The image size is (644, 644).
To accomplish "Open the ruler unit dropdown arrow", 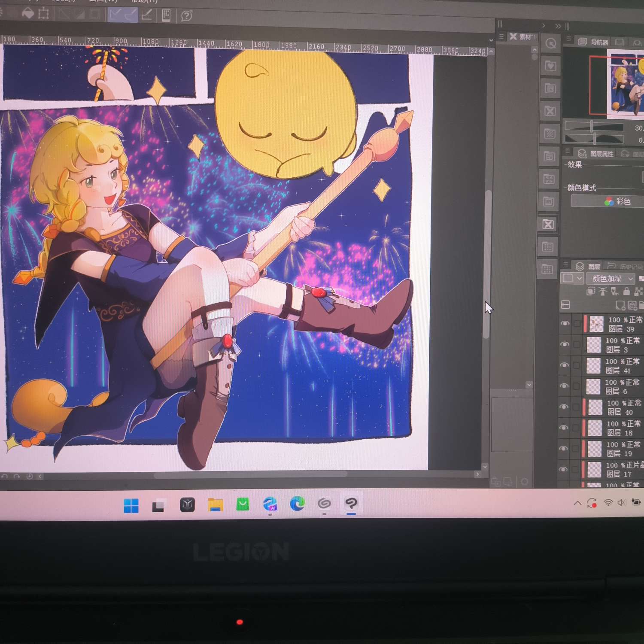I will 491,40.
